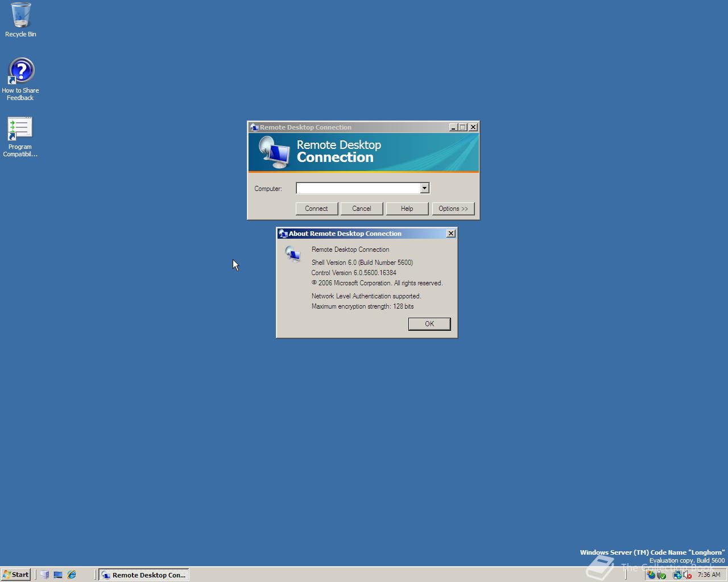Open Internet Explorer from Quick Launch
Image resolution: width=728 pixels, height=582 pixels.
tap(72, 575)
